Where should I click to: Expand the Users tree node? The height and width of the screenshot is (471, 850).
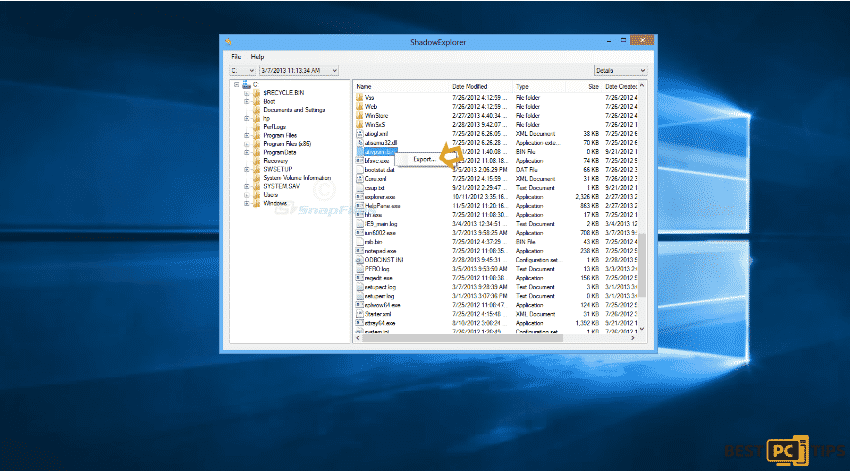tap(247, 195)
